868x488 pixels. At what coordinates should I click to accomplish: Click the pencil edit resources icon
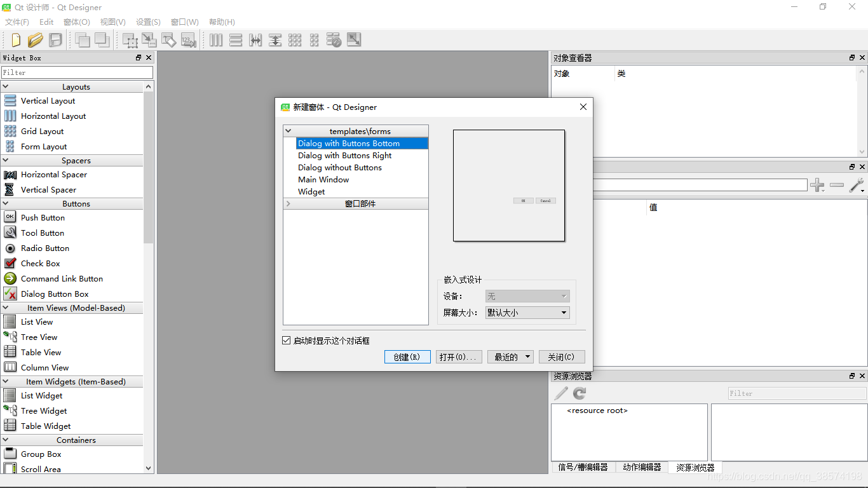click(561, 393)
